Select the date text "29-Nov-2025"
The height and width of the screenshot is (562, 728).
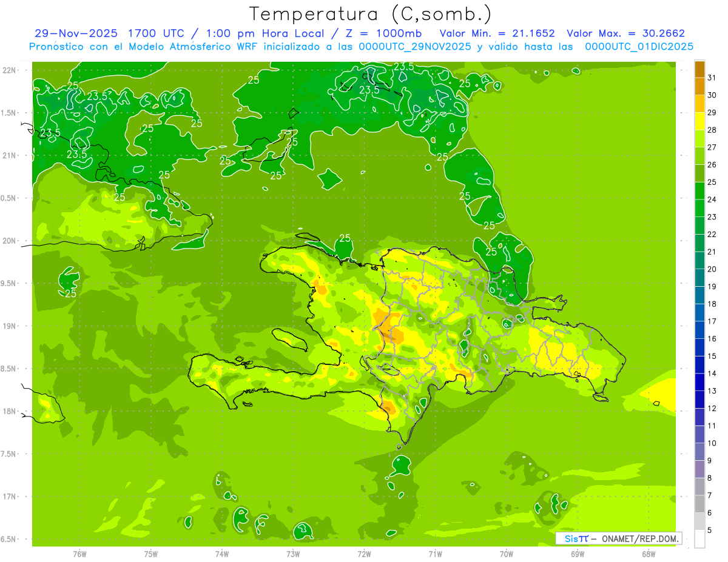pos(72,33)
